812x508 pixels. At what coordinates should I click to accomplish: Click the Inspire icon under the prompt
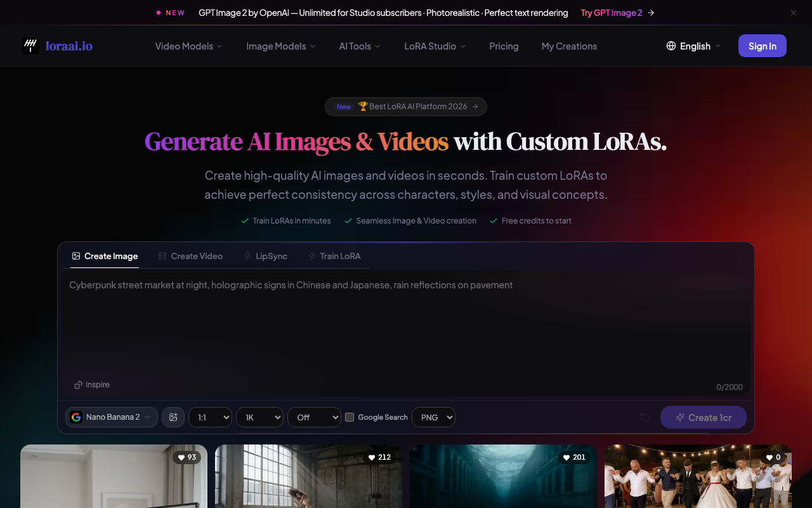click(x=79, y=385)
